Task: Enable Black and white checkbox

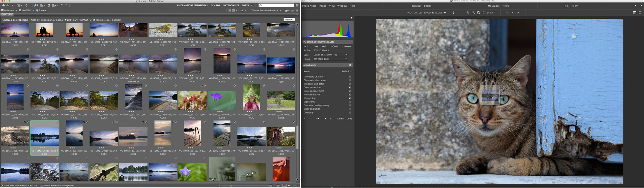Action: pyautogui.click(x=350, y=109)
